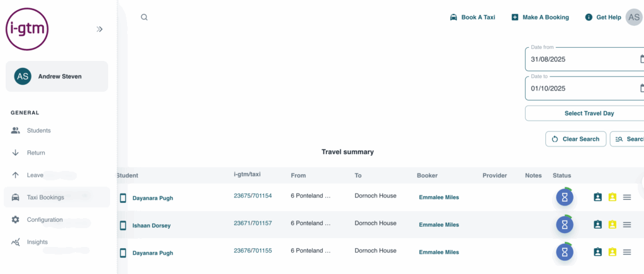Click the Get Help info icon
This screenshot has width=644, height=274.
click(x=589, y=17)
